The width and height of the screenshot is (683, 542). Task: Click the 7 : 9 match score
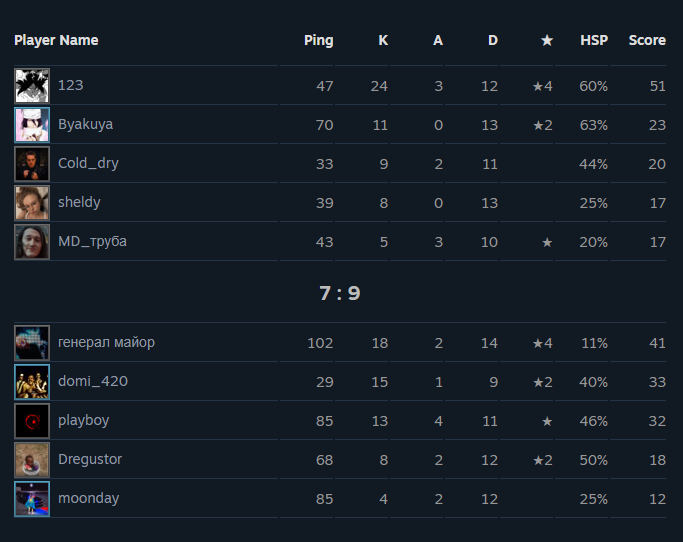[340, 293]
